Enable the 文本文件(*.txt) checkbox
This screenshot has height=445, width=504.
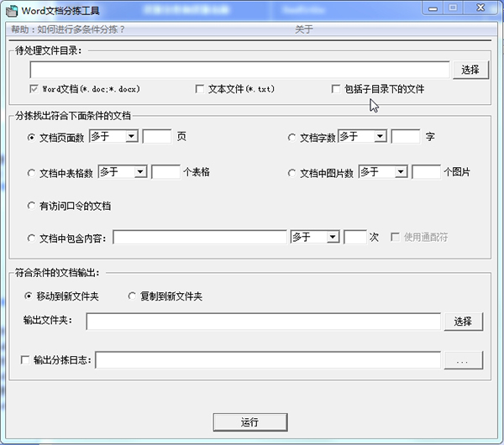pyautogui.click(x=200, y=89)
